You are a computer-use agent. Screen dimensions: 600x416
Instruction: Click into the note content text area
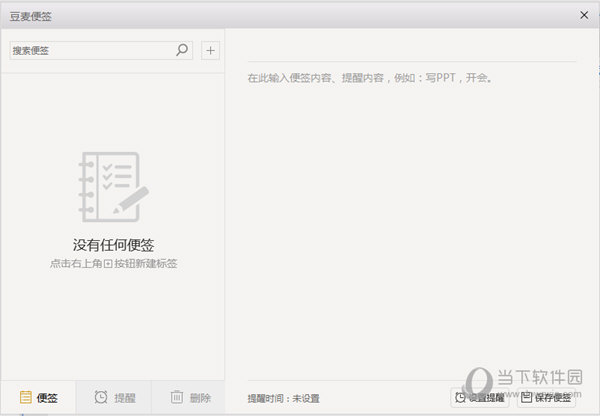pos(412,222)
